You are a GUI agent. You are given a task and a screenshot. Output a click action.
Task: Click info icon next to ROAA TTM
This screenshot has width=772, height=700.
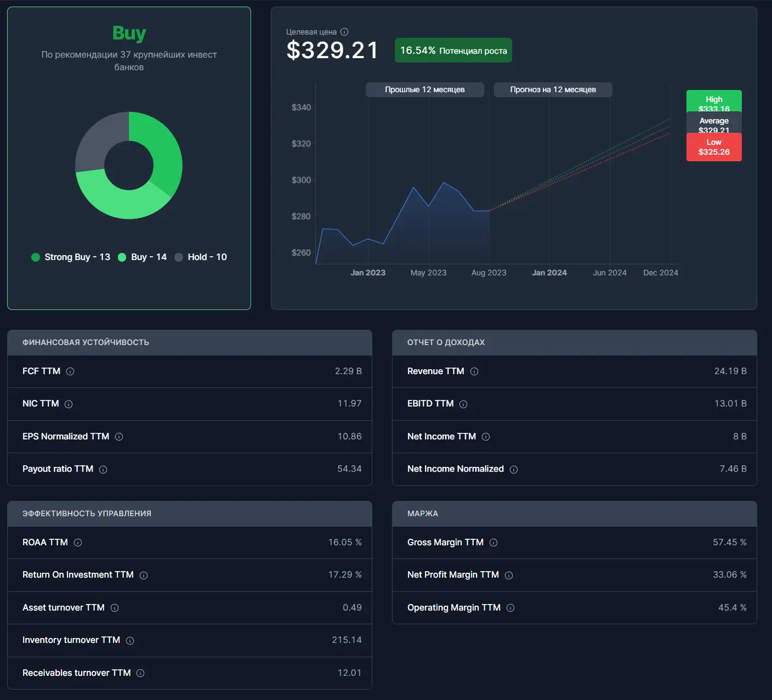click(78, 543)
